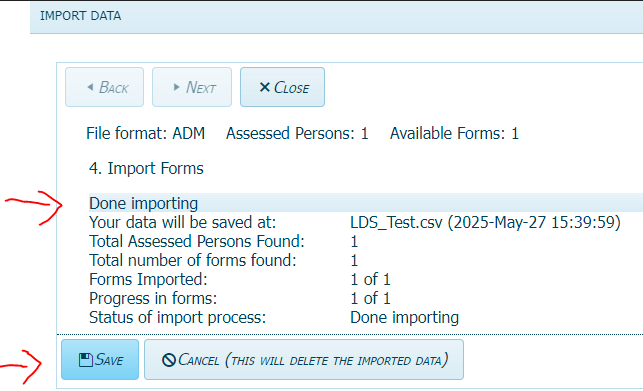Click the X icon on Close button
This screenshot has width=643, height=391.
tap(264, 87)
